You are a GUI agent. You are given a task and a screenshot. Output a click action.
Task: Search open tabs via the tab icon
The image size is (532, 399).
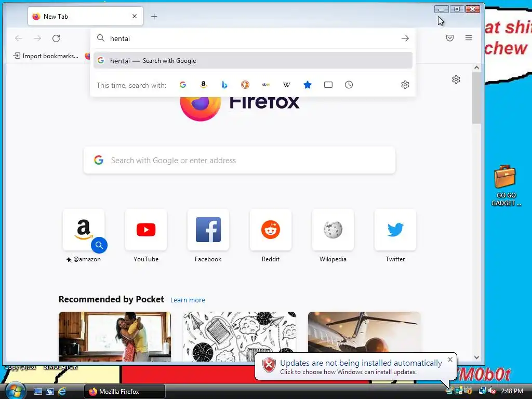328,85
